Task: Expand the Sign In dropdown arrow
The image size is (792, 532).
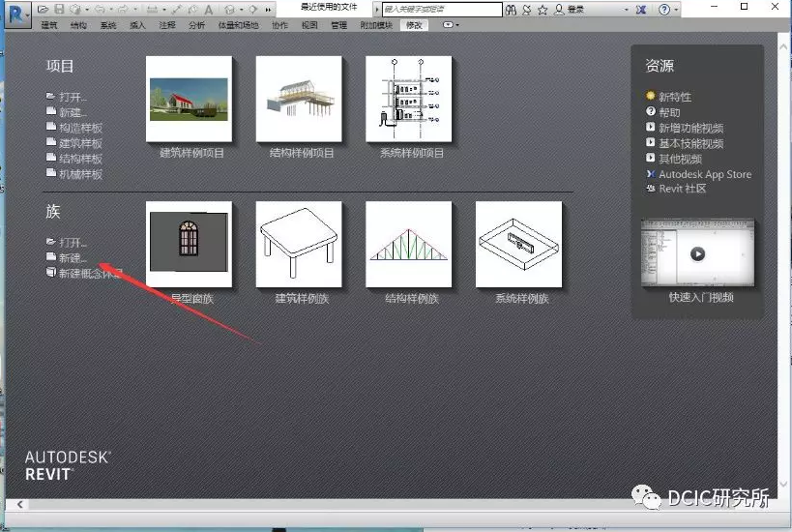Action: (627, 10)
